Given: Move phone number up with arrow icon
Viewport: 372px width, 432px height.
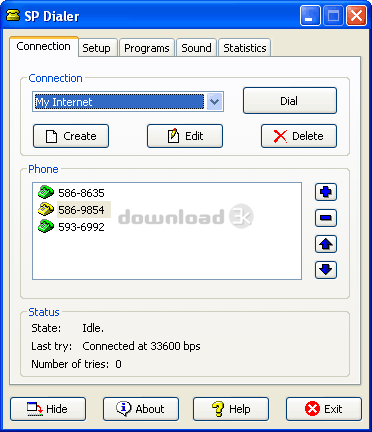Looking at the screenshot, I should (x=326, y=244).
